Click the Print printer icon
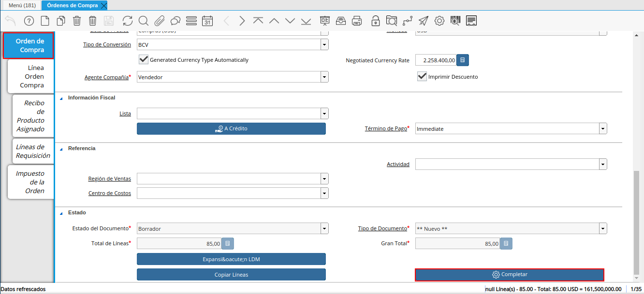The width and height of the screenshot is (644, 294). click(357, 21)
